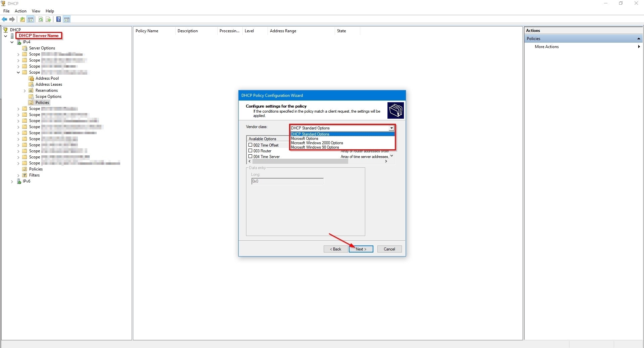Select the Address Pool folder icon

tap(31, 78)
